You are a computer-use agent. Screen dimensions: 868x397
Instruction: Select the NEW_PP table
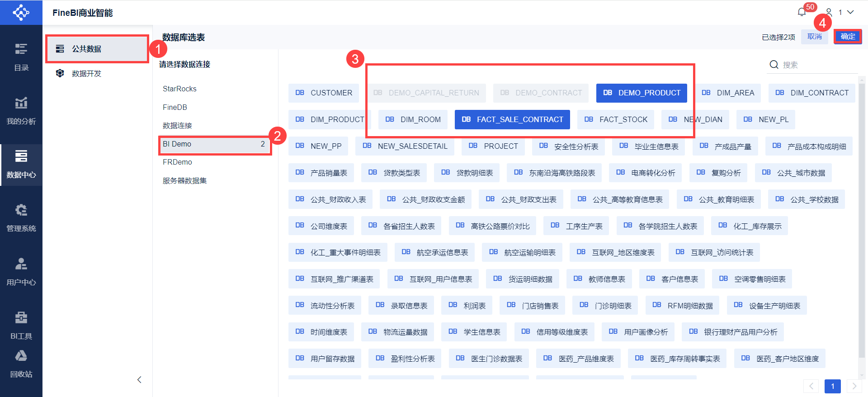coord(318,146)
